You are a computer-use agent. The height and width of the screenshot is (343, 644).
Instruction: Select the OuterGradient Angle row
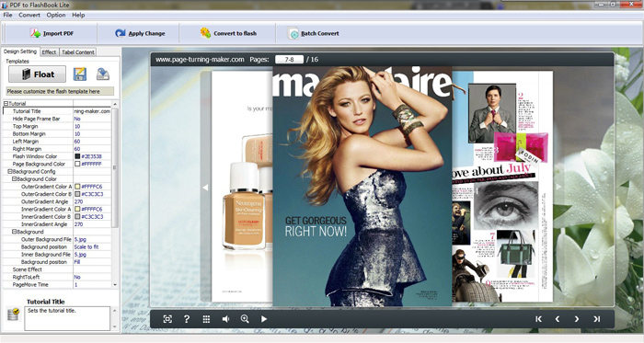pyautogui.click(x=57, y=201)
